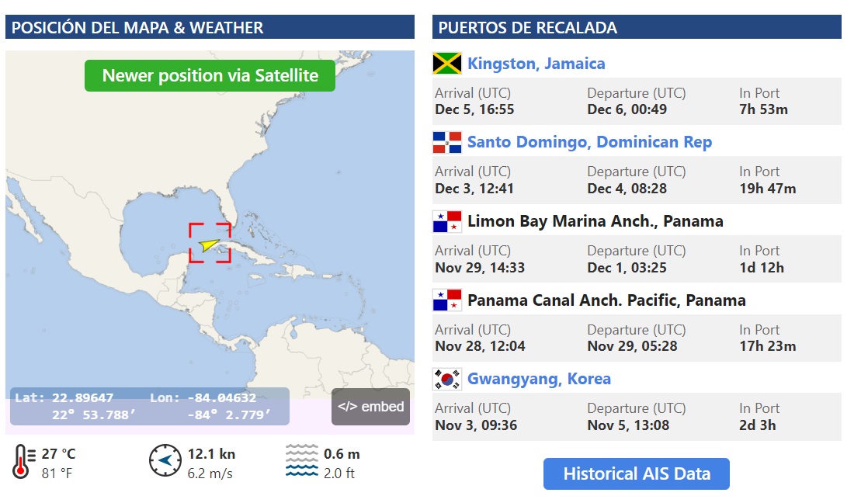Click the wave height icon
This screenshot has width=868, height=503.
point(301,461)
